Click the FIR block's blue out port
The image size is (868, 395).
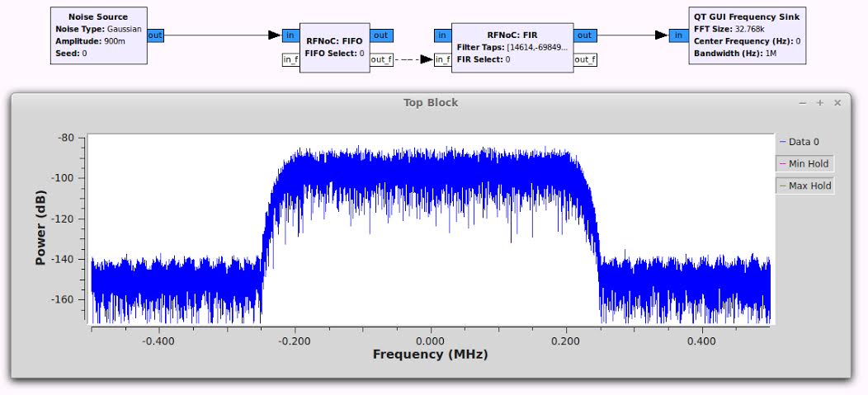tap(584, 35)
